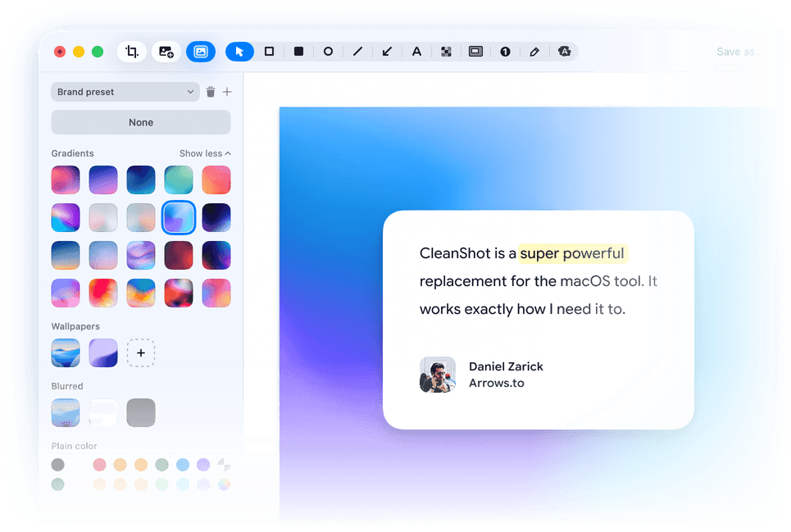This screenshot has width=791, height=532.
Task: Pick the ellipse drawing tool
Action: [328, 52]
